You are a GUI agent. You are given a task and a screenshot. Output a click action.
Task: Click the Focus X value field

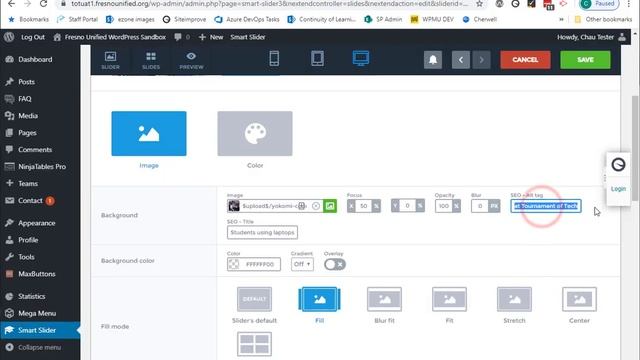pos(363,206)
